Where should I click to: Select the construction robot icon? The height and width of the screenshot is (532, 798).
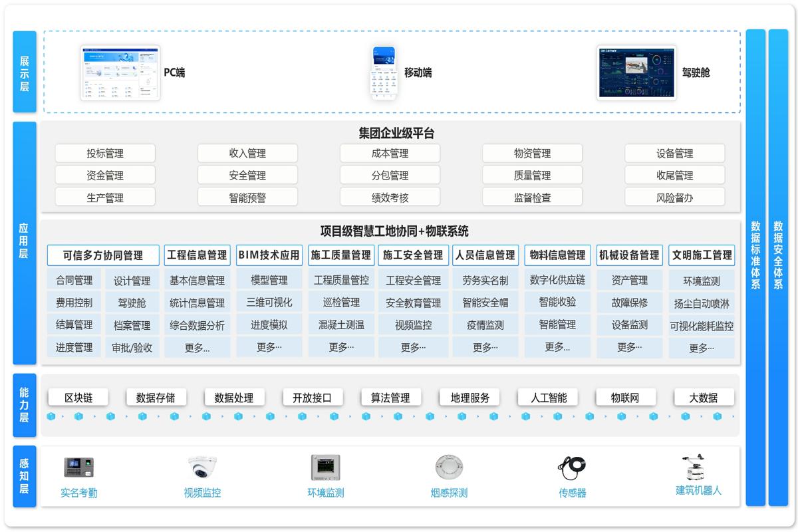(695, 467)
